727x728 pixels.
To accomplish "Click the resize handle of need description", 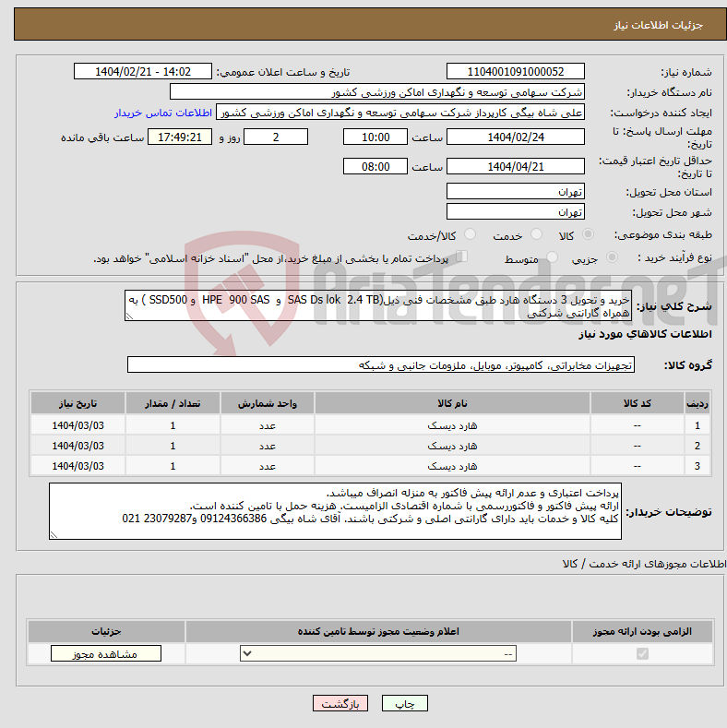I will pyautogui.click(x=129, y=316).
